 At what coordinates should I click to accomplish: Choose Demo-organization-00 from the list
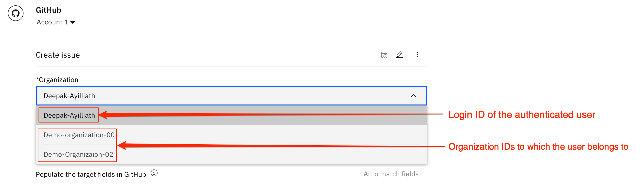[79, 135]
